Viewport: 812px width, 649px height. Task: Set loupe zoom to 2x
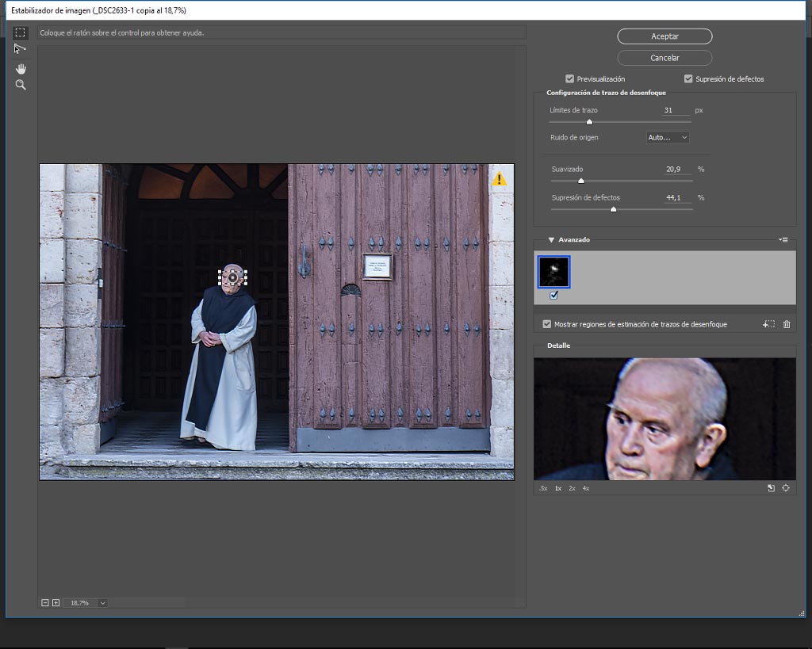[x=573, y=489]
